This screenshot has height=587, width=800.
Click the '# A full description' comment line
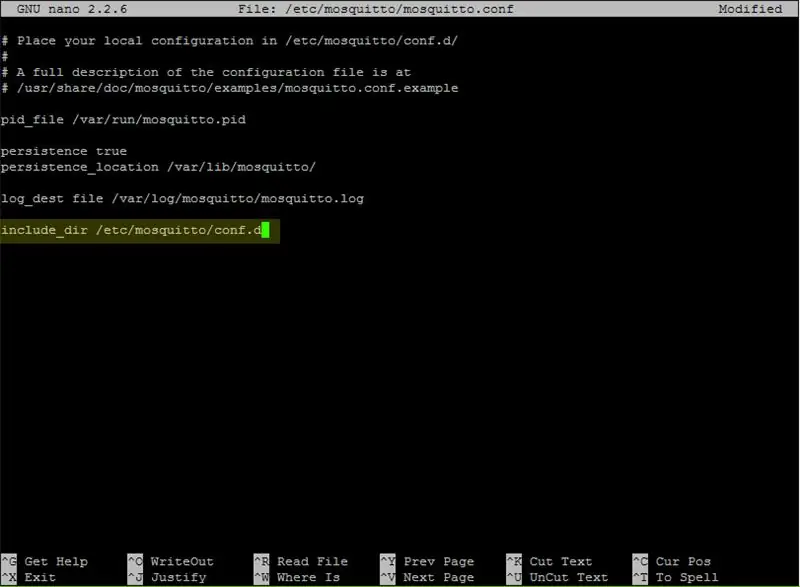[206, 72]
